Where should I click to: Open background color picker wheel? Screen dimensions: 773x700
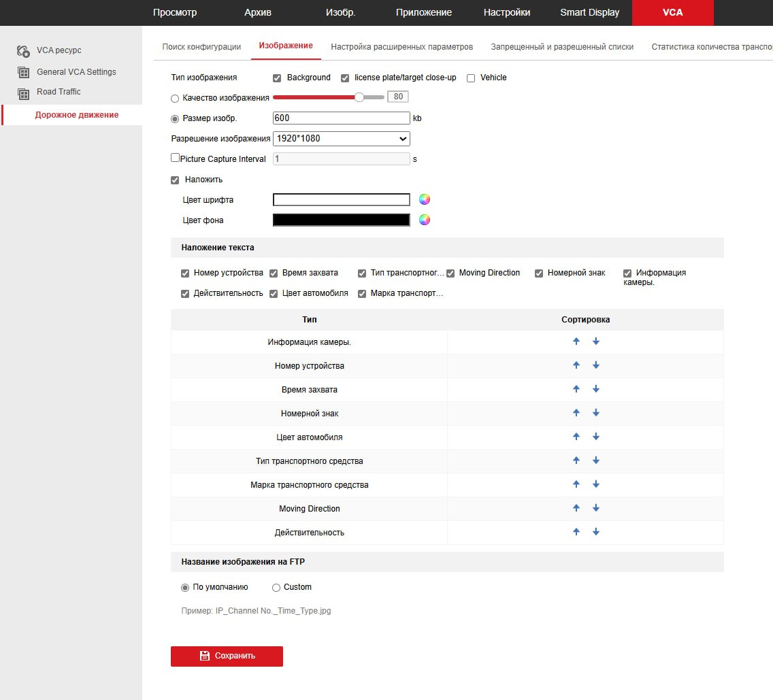425,220
